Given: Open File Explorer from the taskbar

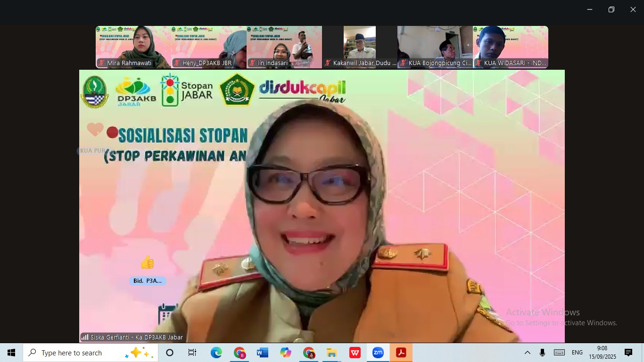Looking at the screenshot, I should tap(331, 353).
